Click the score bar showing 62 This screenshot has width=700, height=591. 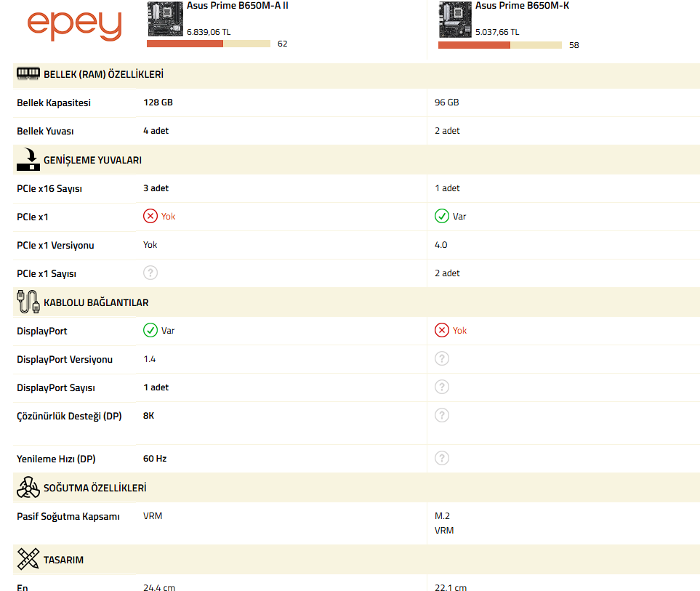209,44
